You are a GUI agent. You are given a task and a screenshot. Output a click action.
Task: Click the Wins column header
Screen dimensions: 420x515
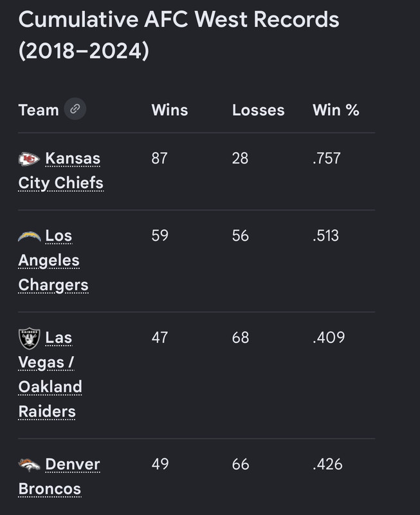click(x=170, y=110)
